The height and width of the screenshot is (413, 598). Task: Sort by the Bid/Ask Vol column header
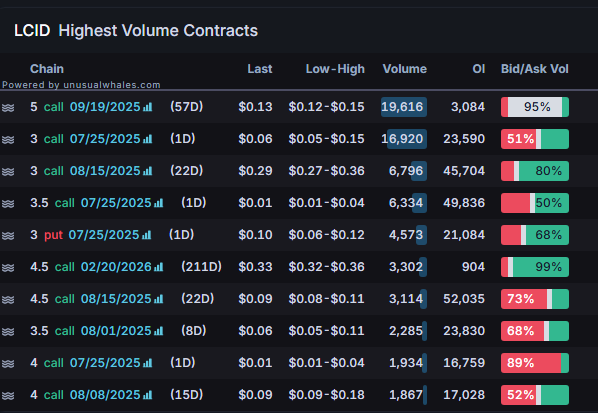pos(535,69)
